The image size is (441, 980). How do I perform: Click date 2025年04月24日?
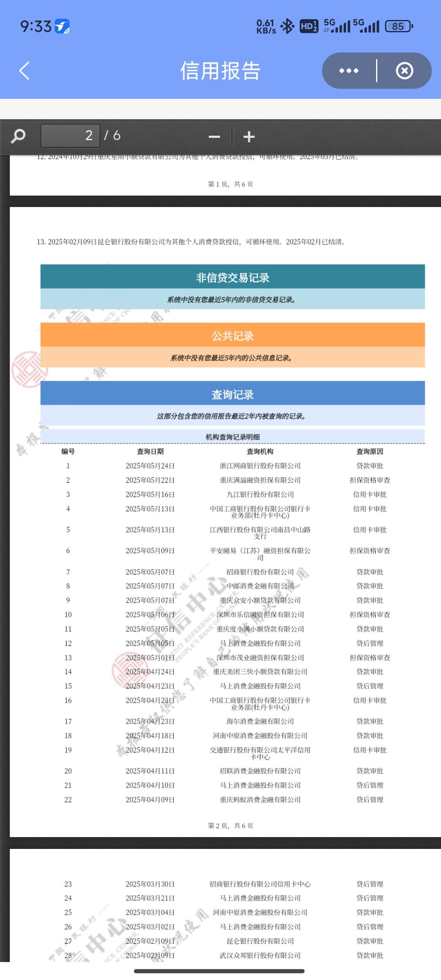coord(150,672)
